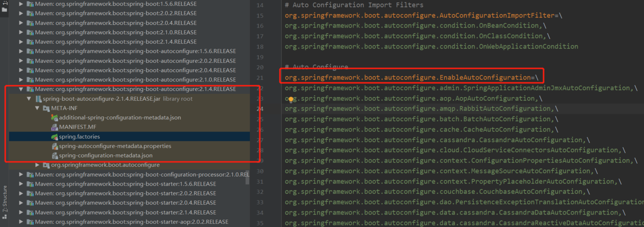Click library icon of spring-boot-starter-aop:2.0.2.RELEASE
The image size is (644, 227).
coord(30,222)
